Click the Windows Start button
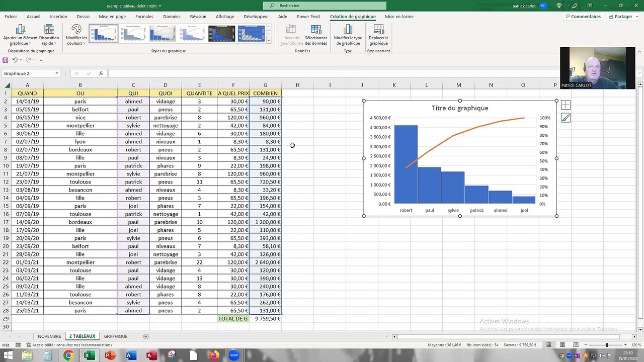 coord(9,355)
